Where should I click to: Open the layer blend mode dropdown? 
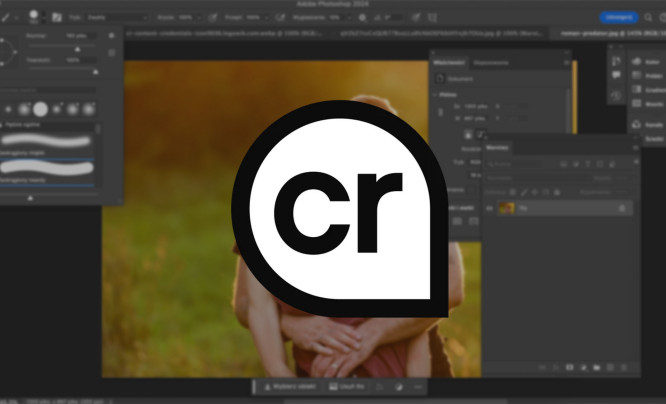[x=538, y=178]
